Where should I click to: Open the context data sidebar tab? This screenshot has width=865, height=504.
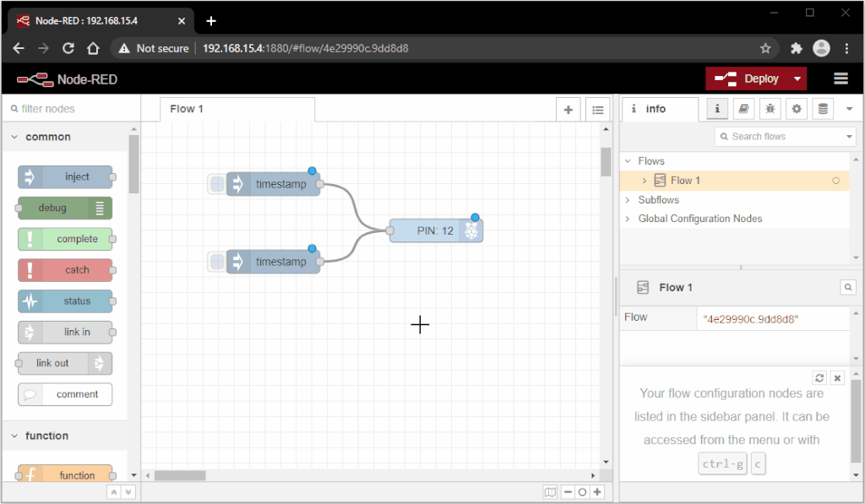click(823, 109)
